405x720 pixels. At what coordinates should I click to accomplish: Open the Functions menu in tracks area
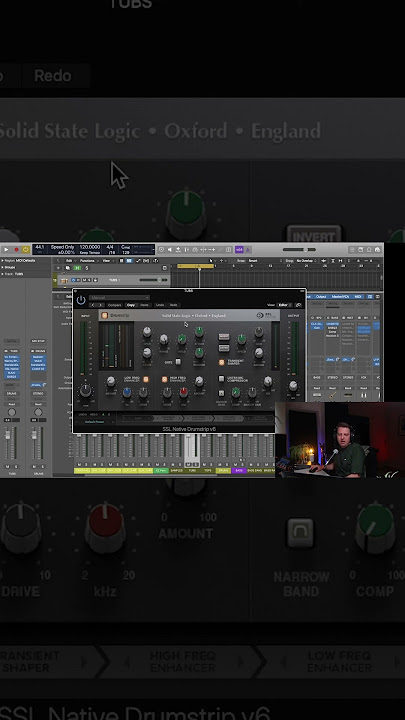pyautogui.click(x=88, y=260)
